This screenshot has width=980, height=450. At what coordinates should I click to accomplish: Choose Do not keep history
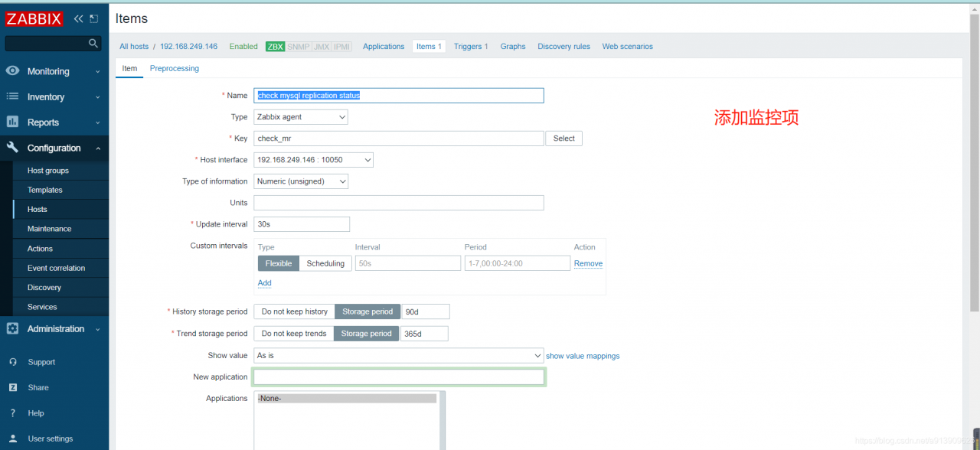(295, 311)
